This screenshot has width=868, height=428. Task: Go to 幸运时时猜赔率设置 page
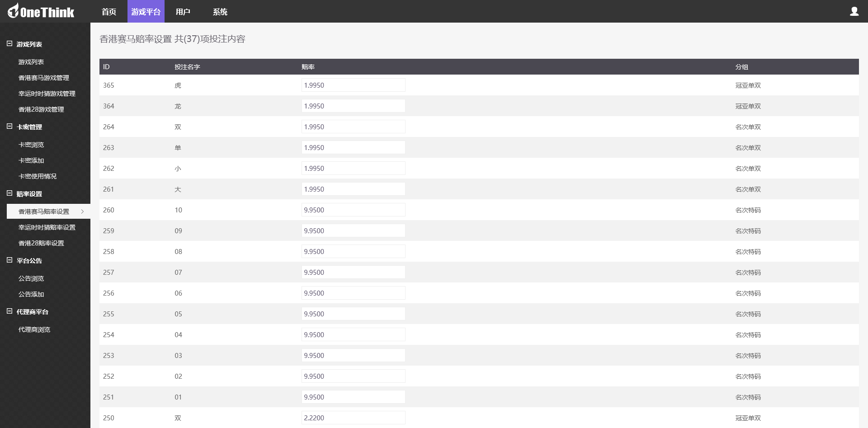pyautogui.click(x=47, y=227)
